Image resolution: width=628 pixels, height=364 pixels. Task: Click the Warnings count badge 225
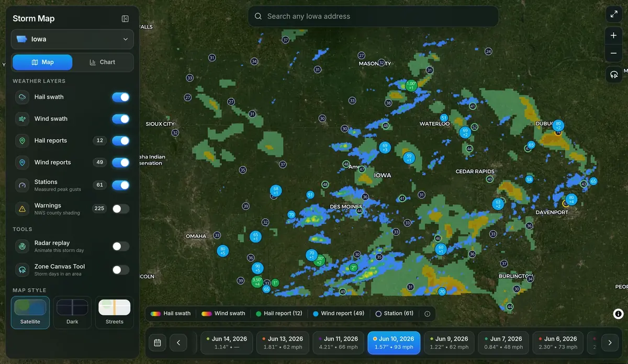coord(99,209)
